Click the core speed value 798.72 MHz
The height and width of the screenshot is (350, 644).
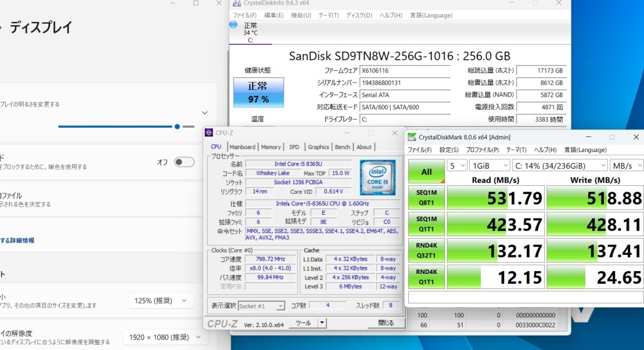coord(270,259)
